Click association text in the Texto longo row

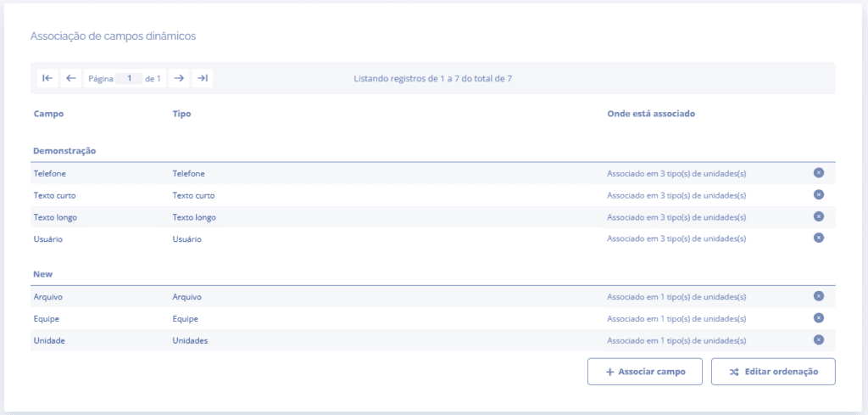[676, 217]
